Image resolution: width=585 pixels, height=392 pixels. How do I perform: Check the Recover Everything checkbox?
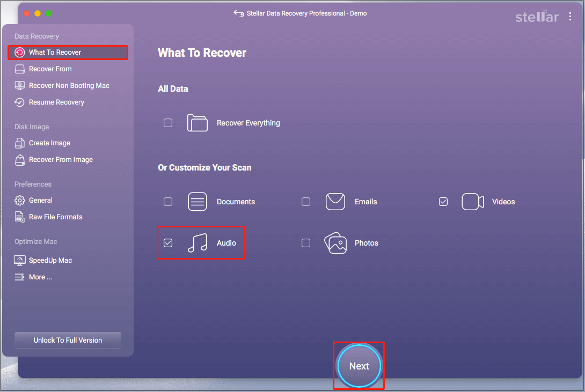[x=167, y=122]
